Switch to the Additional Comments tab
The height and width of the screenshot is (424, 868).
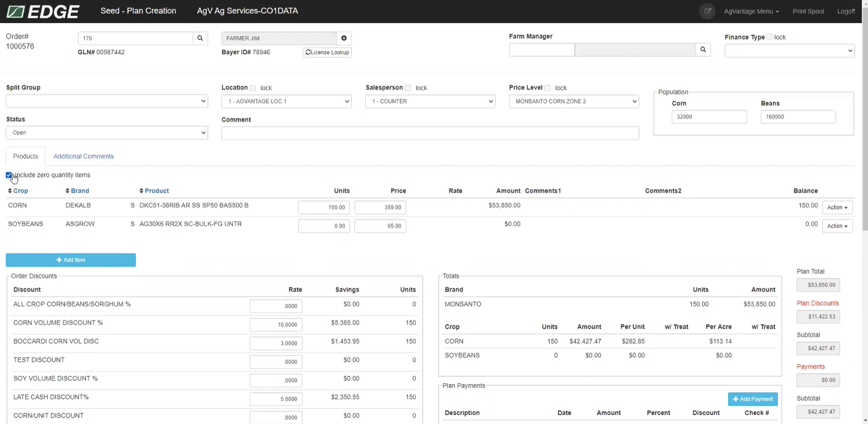[x=84, y=156]
